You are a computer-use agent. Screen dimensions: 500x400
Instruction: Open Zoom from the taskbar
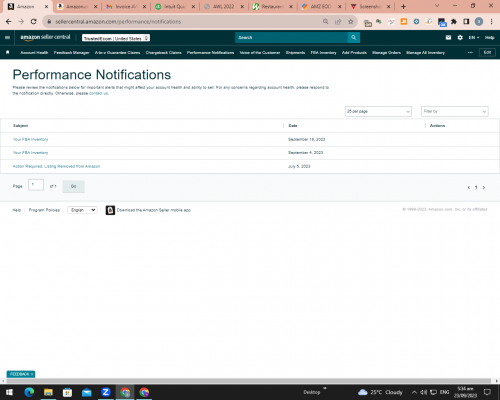106,392
